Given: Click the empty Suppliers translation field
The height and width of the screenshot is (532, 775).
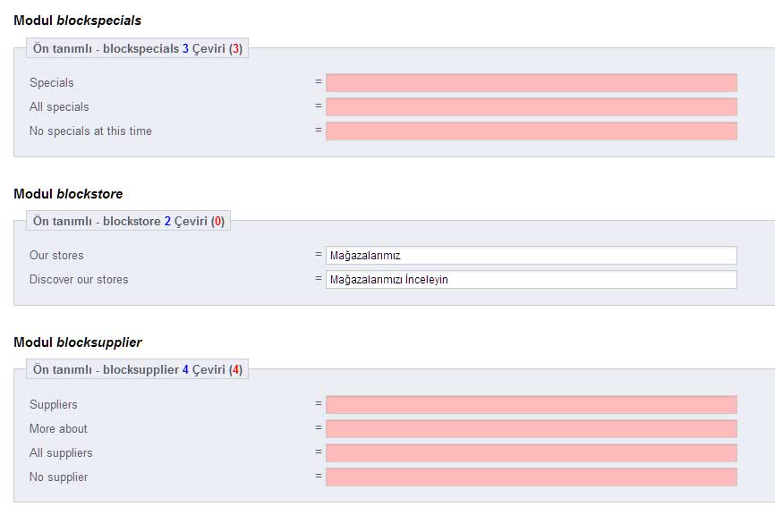Looking at the screenshot, I should [x=531, y=405].
